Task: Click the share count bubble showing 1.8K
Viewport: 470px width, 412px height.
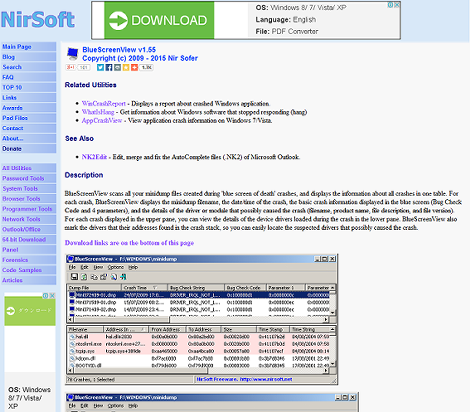Action: tap(146, 68)
